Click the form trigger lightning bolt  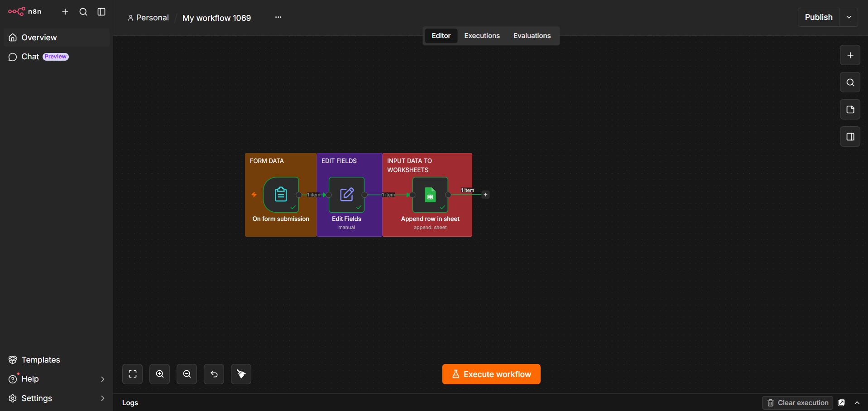coord(254,195)
